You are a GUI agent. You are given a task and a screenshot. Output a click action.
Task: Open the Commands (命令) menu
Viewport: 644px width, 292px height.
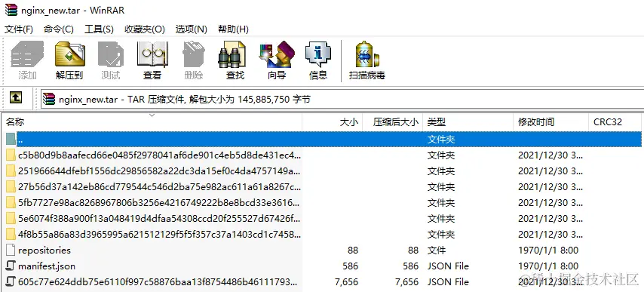pyautogui.click(x=58, y=29)
